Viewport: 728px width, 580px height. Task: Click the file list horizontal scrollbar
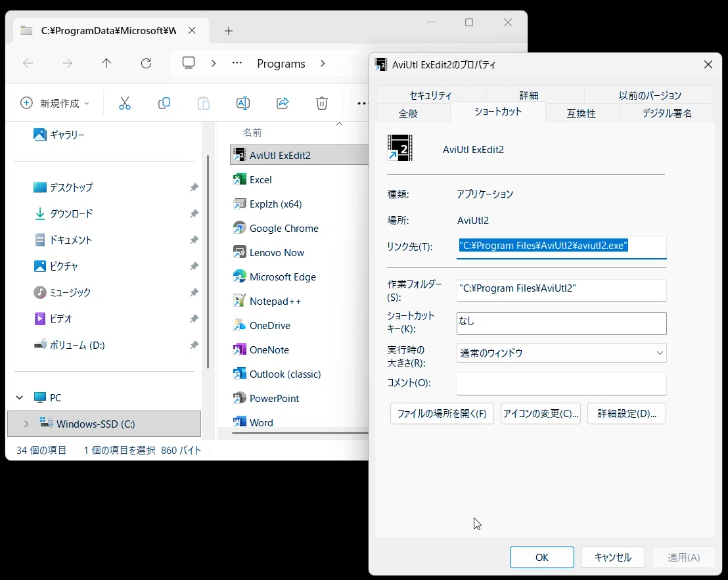(x=300, y=434)
